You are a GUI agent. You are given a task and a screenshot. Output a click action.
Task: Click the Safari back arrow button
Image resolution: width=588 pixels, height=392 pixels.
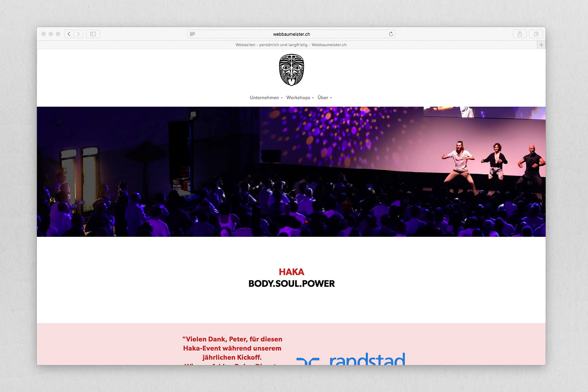tap(69, 34)
